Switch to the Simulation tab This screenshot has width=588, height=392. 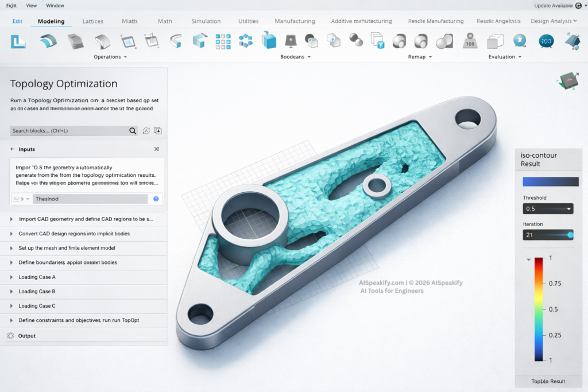pyautogui.click(x=206, y=21)
